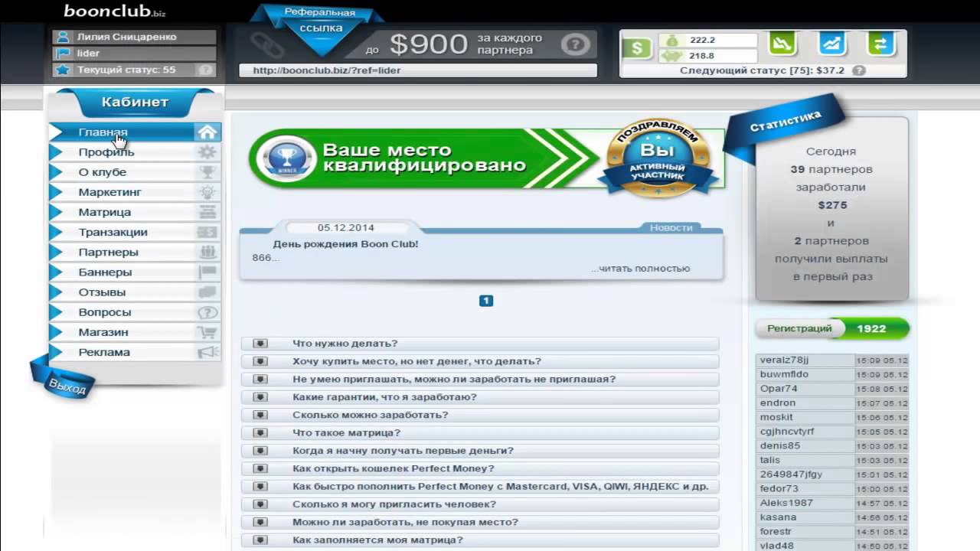
Task: Click the lightbulb icon beside Маркетинг
Action: pos(207,192)
